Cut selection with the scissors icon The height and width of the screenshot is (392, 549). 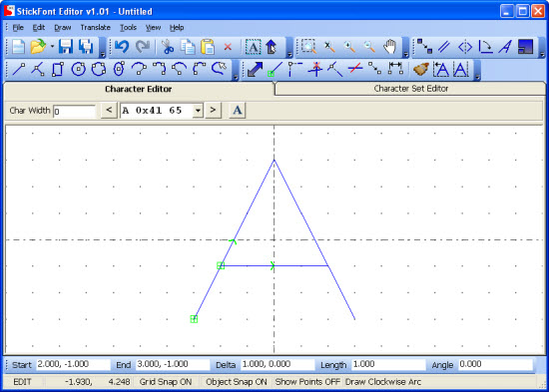coord(168,47)
